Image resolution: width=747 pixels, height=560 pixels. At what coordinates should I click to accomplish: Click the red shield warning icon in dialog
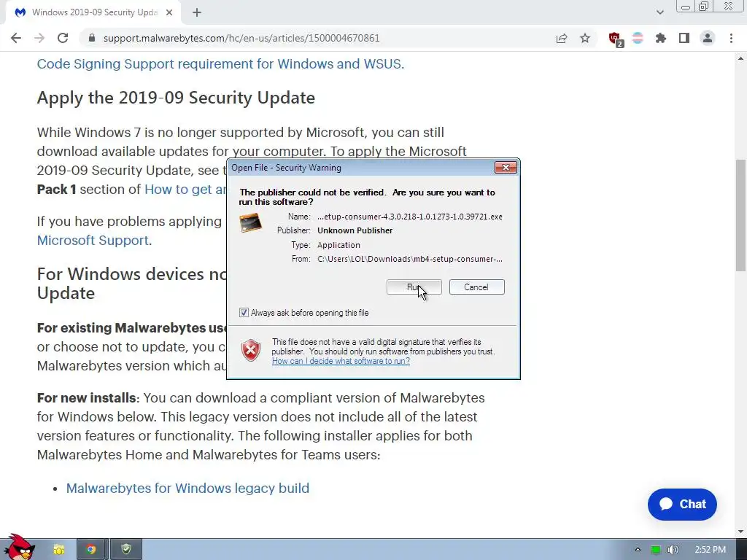pos(251,351)
